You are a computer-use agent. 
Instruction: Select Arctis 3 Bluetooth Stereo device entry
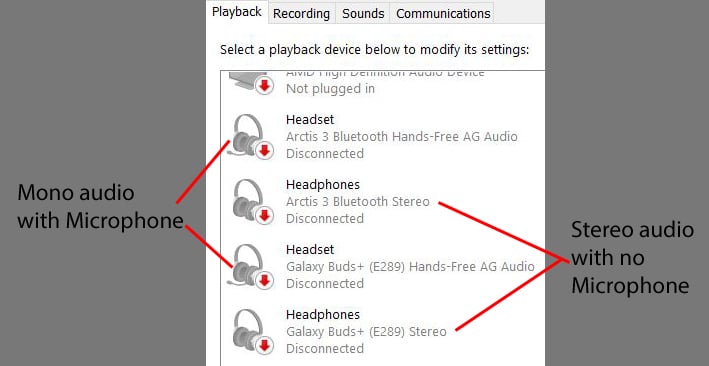click(383, 202)
